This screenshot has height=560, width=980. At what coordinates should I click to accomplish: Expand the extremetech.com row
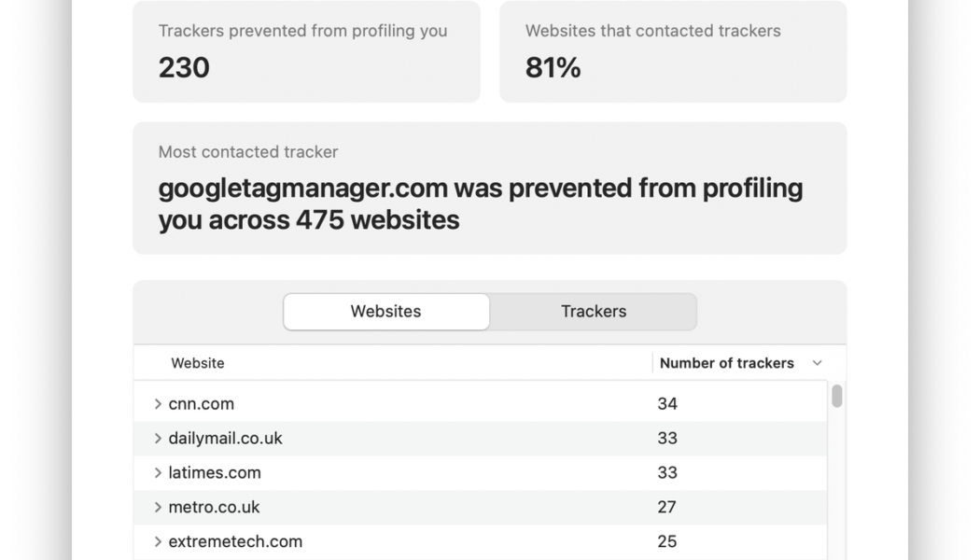[158, 542]
